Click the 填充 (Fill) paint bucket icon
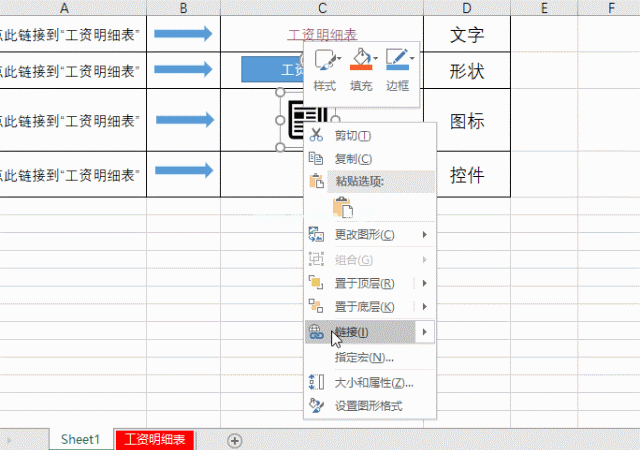 360,61
